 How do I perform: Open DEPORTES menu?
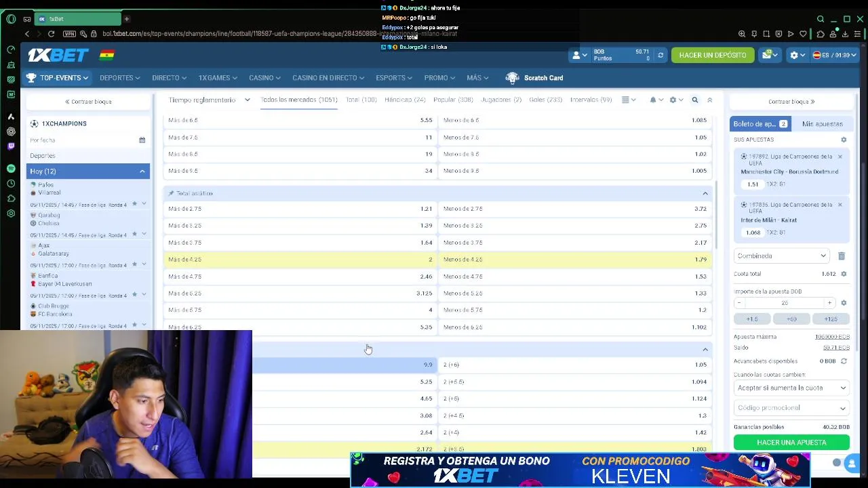point(119,78)
